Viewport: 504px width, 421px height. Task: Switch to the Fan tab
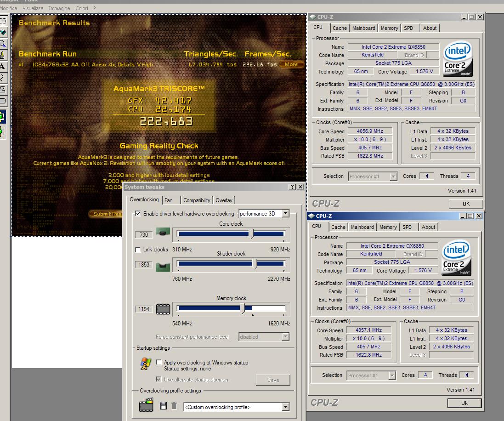coord(171,200)
